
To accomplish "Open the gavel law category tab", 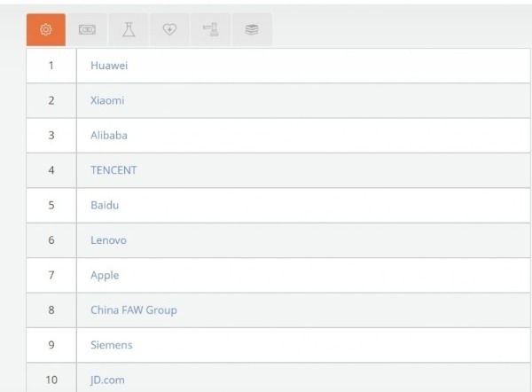I will point(210,30).
